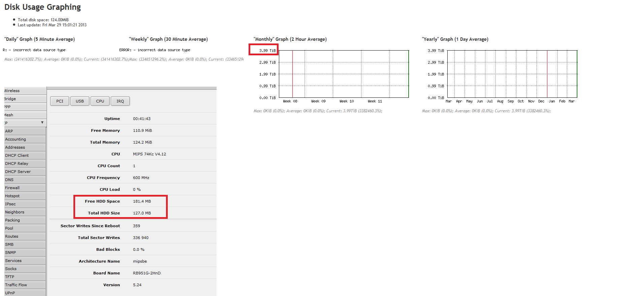Image resolution: width=644 pixels, height=296 pixels.
Task: Open the UPnP menu item
Action: (x=25, y=293)
